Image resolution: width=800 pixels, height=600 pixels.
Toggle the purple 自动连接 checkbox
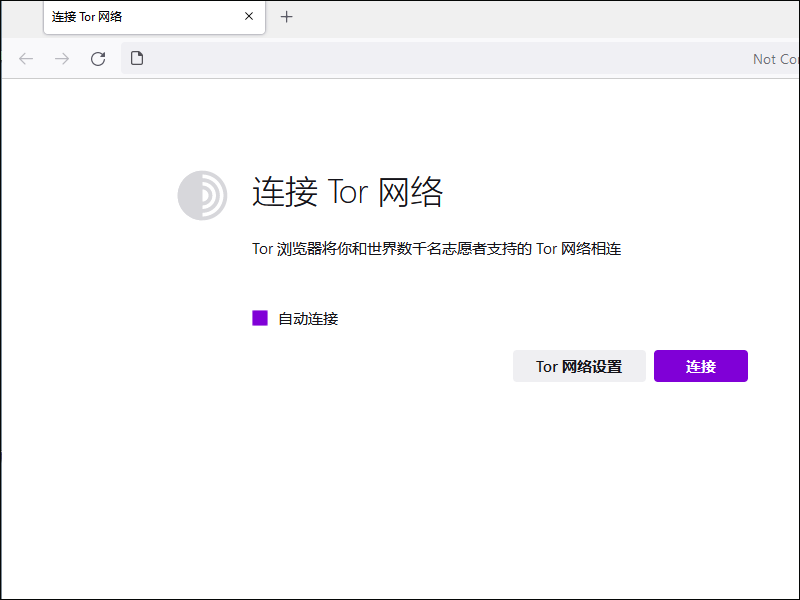click(x=260, y=318)
